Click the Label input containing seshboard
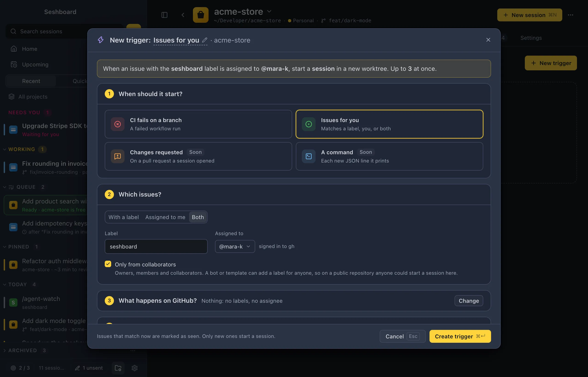This screenshot has width=588, height=377. coord(156,246)
